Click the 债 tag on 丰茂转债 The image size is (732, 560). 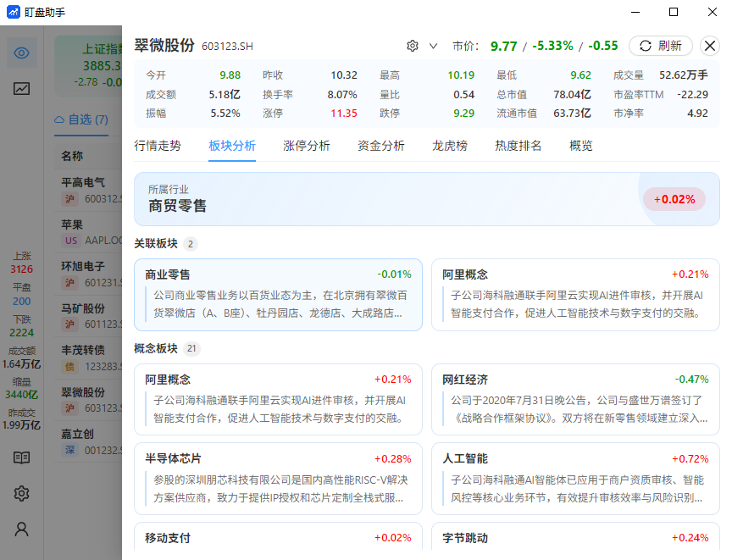click(69, 367)
